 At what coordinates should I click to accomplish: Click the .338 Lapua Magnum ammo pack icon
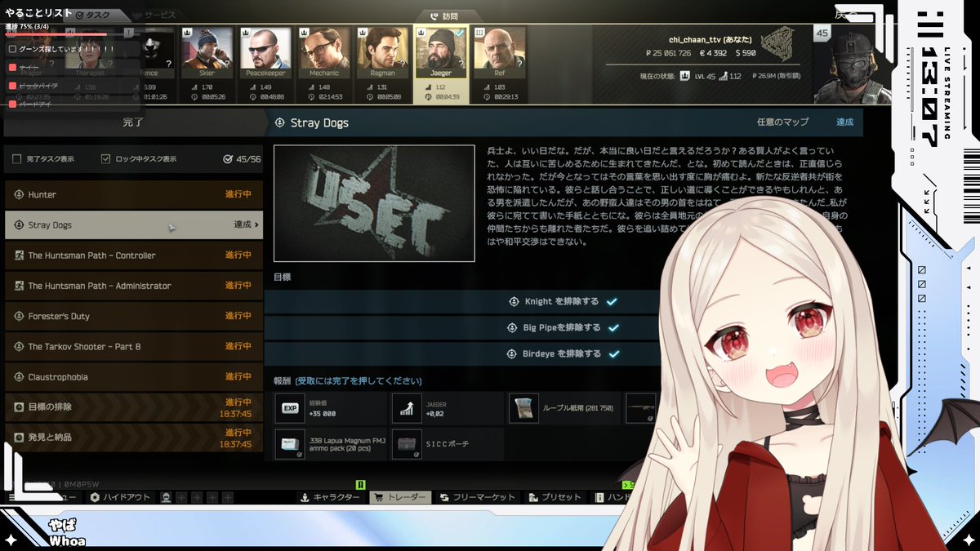point(290,443)
